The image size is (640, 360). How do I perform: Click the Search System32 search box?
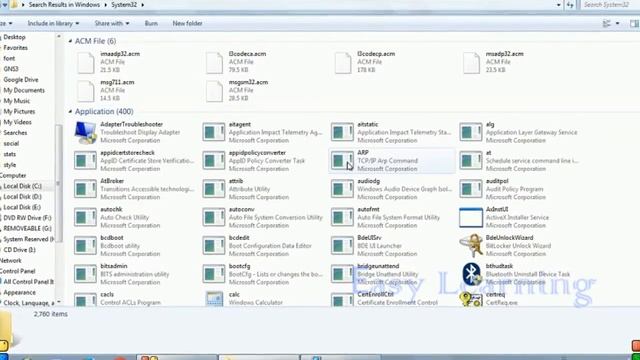coord(608,5)
